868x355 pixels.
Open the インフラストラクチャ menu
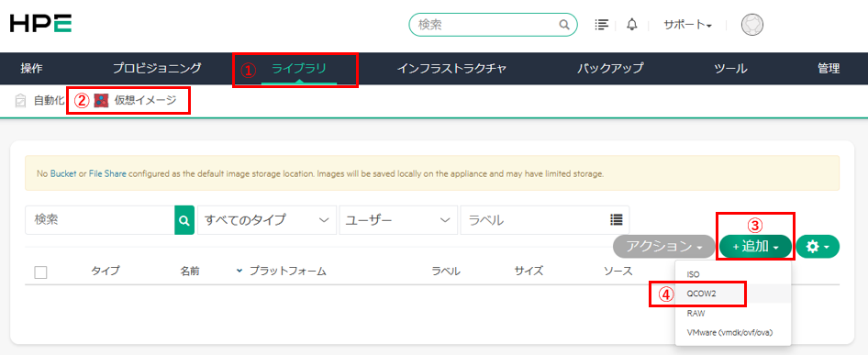click(x=451, y=69)
